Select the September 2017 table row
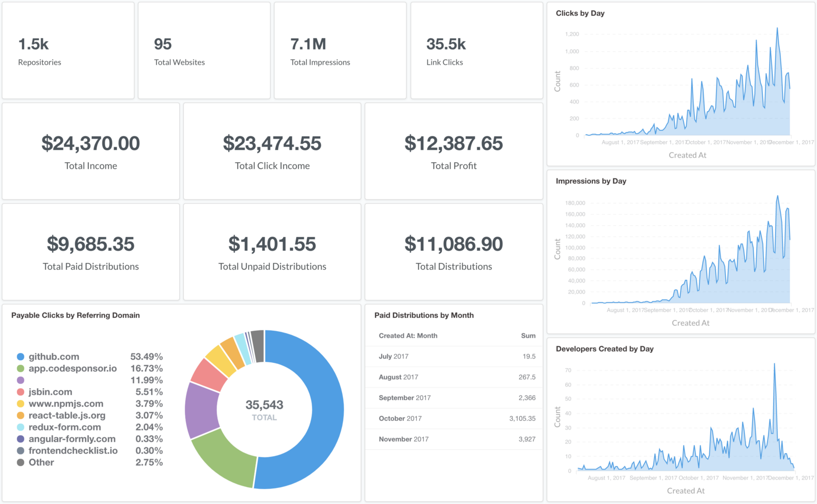The image size is (817, 504). coord(454,398)
